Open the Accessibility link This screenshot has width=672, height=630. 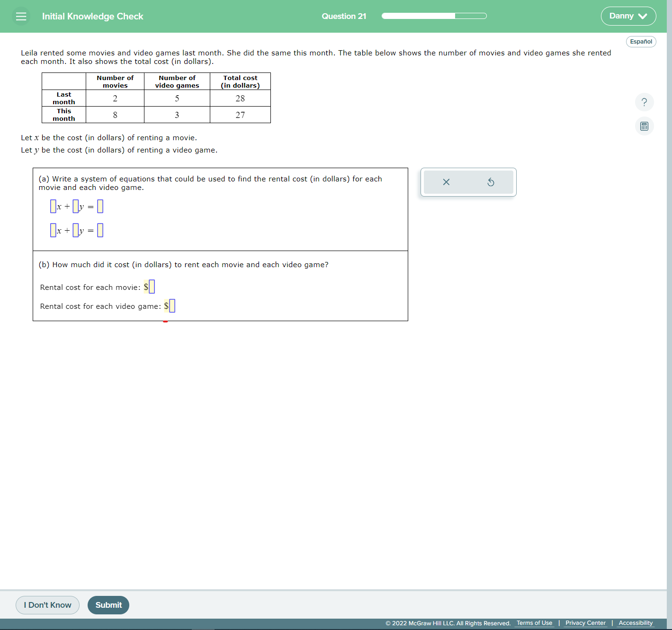[635, 623]
